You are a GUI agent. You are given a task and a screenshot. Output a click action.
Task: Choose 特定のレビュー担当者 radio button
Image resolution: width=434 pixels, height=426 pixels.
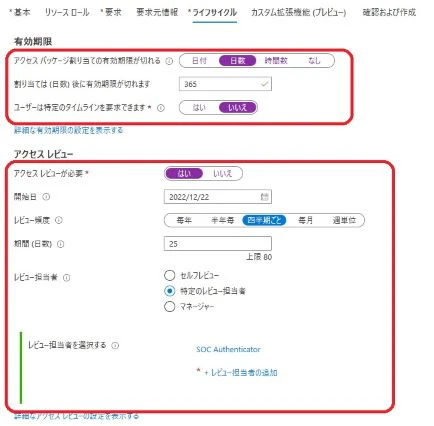(x=169, y=291)
